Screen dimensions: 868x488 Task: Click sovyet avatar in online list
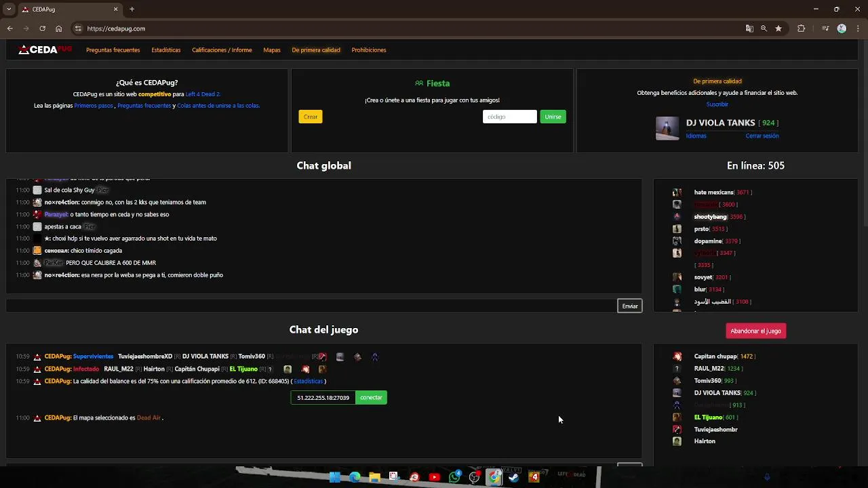[677, 277]
